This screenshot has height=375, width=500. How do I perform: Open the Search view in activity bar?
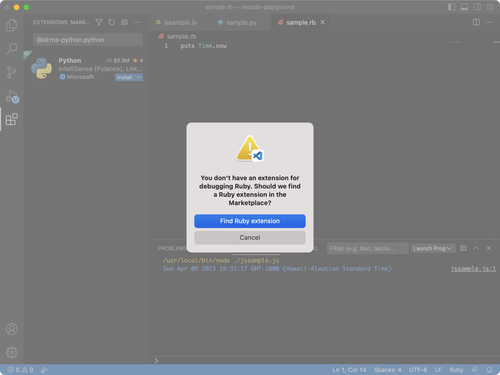click(x=12, y=48)
